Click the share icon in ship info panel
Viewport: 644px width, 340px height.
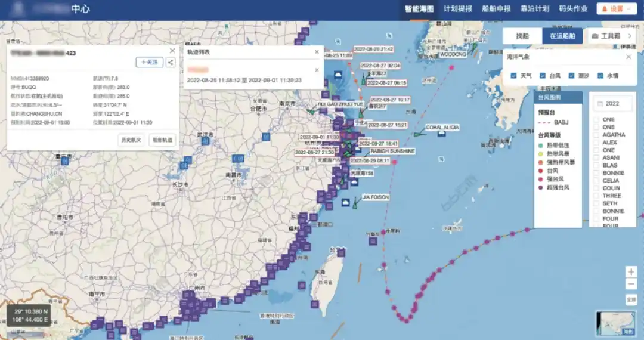pyautogui.click(x=171, y=62)
